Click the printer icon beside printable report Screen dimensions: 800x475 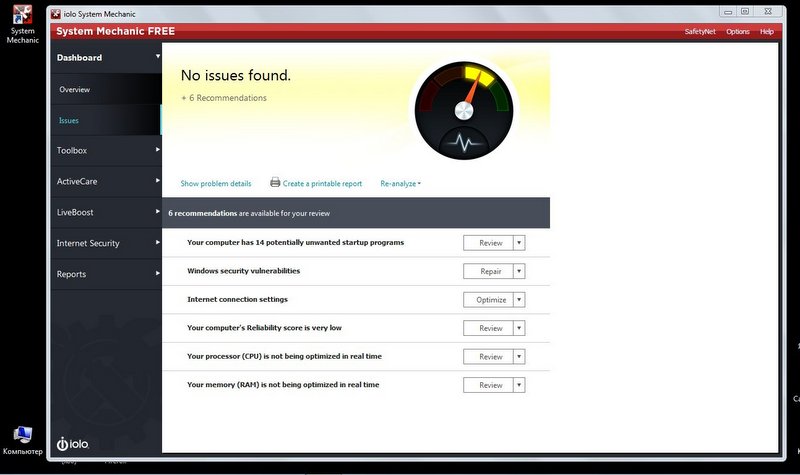pos(275,182)
